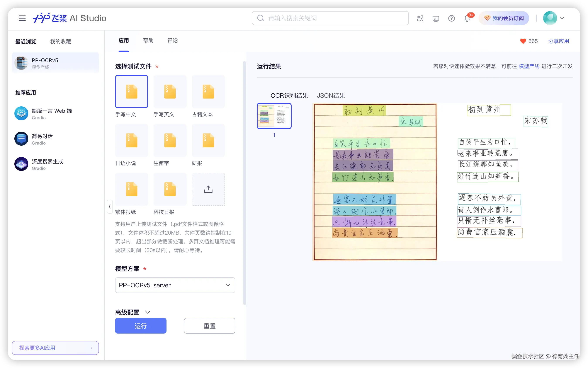This screenshot has height=368, width=588.
Task: Click the language translate icon
Action: [x=420, y=18]
